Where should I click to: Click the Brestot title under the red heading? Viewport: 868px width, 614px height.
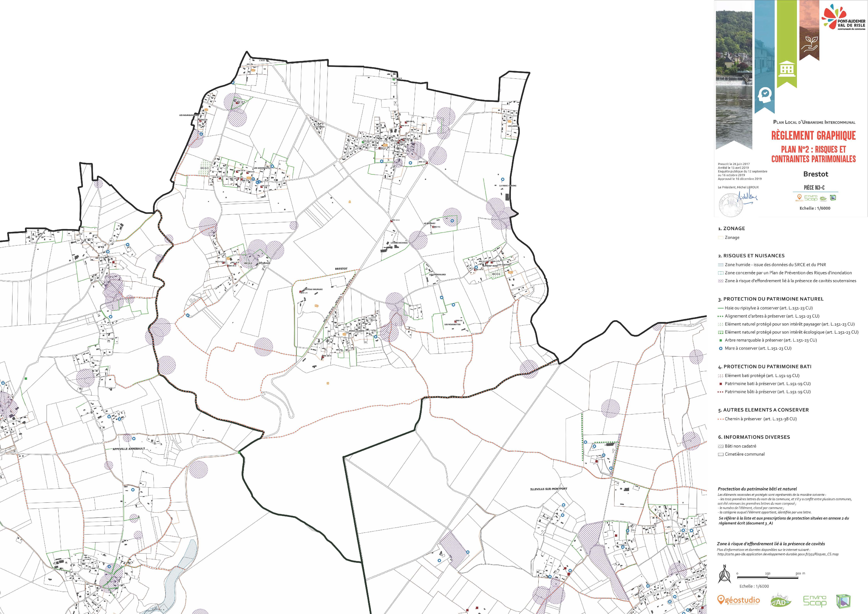(815, 174)
